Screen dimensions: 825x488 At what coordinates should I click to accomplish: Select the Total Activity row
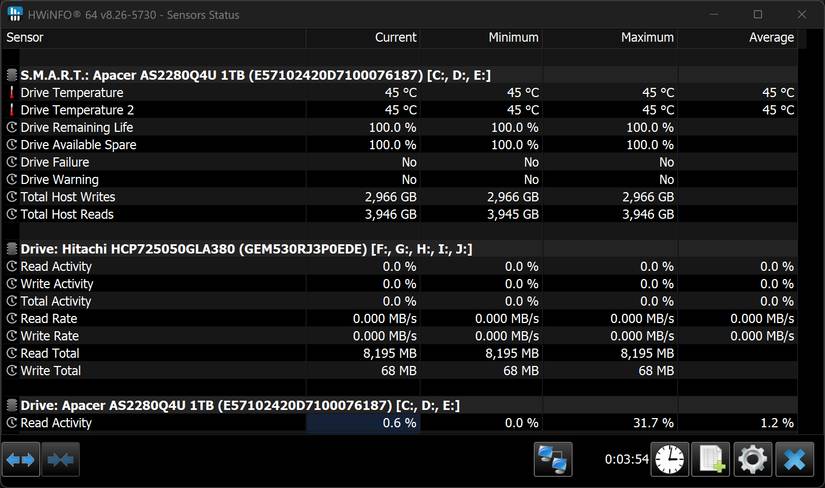(x=402, y=301)
